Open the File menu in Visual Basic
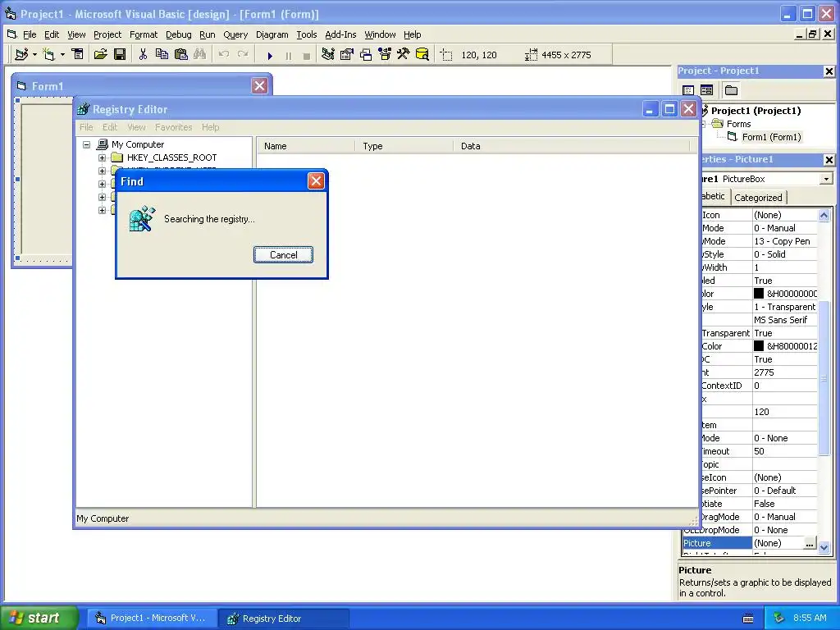This screenshot has height=630, width=840. [30, 34]
